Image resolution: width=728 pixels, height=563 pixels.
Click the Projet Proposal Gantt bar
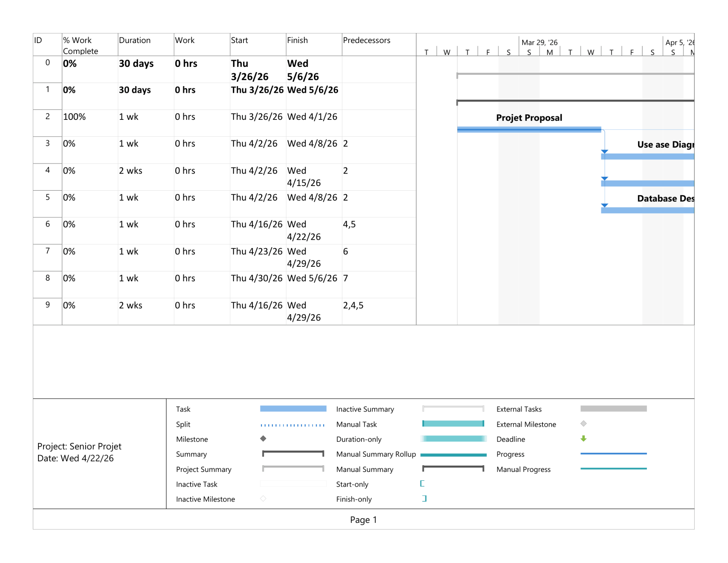[529, 129]
